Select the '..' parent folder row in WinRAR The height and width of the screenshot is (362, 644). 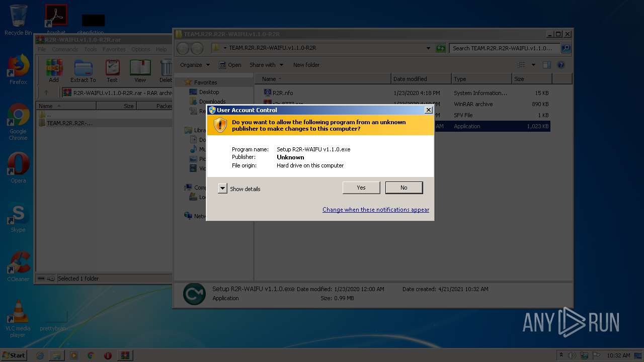(x=105, y=115)
